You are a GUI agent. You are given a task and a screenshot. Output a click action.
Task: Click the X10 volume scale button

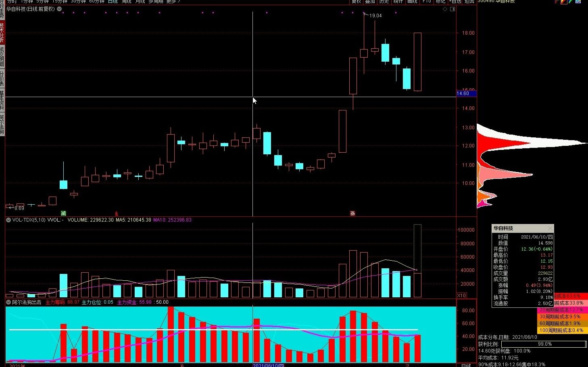pyautogui.click(x=462, y=296)
